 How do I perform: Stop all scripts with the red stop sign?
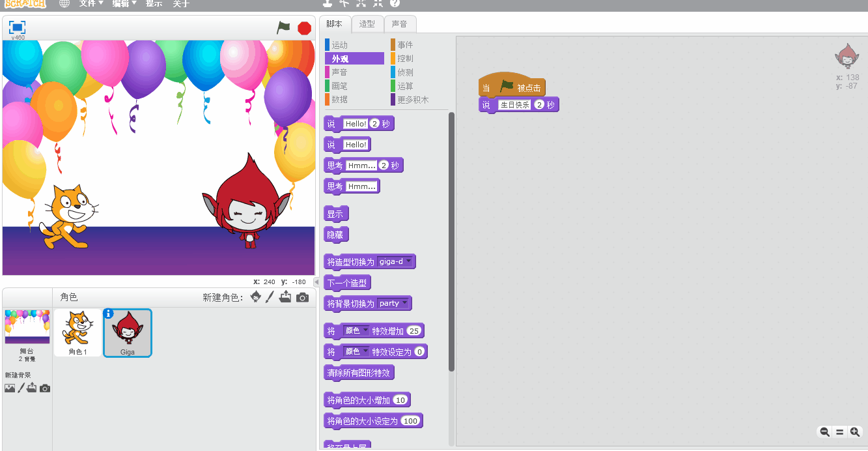(304, 28)
